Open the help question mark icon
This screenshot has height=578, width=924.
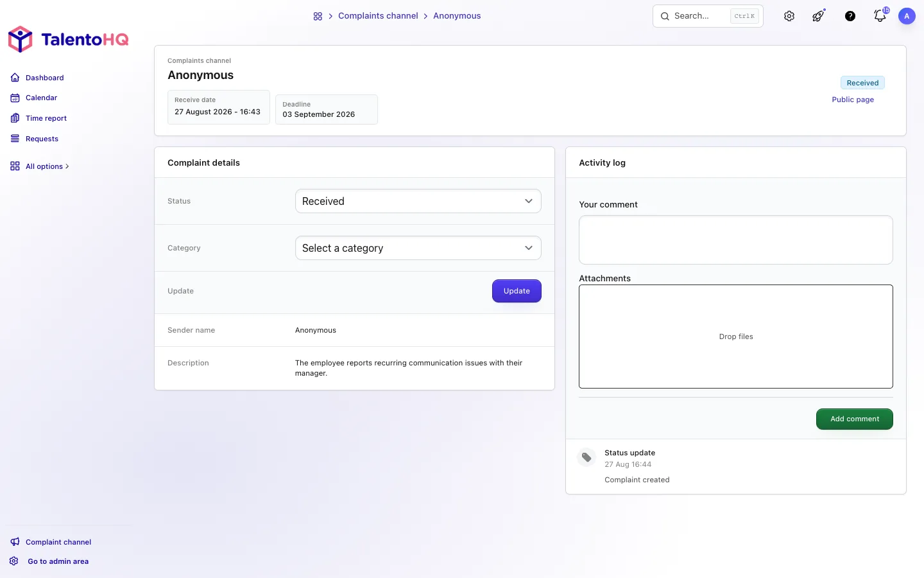pos(850,16)
